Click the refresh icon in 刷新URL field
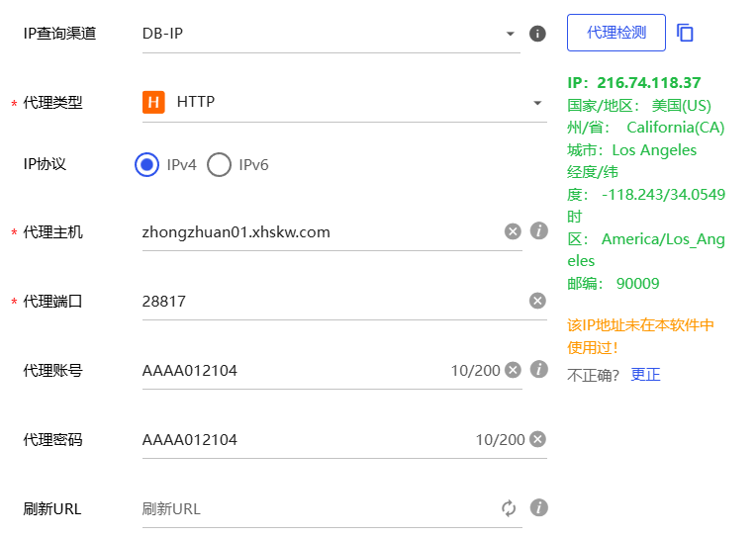 [509, 508]
